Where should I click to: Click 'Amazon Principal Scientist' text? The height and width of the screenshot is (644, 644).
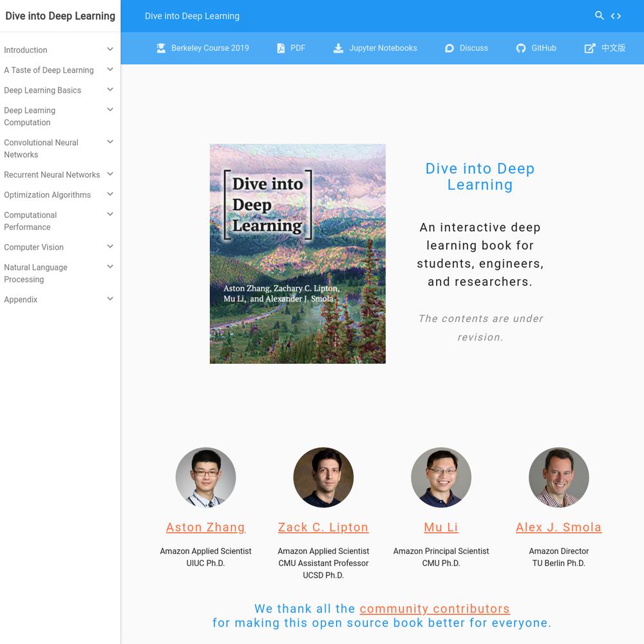(x=441, y=551)
